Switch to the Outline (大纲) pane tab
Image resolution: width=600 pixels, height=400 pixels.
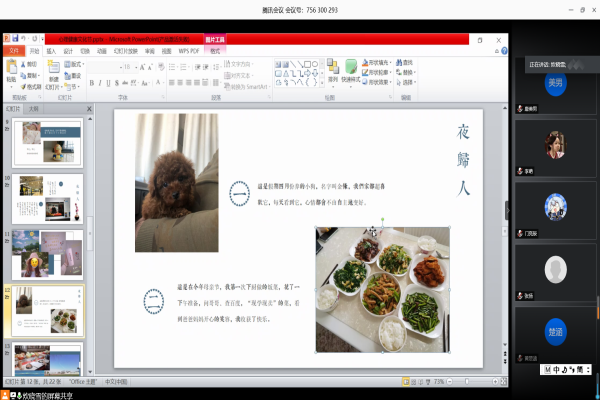tap(34, 108)
